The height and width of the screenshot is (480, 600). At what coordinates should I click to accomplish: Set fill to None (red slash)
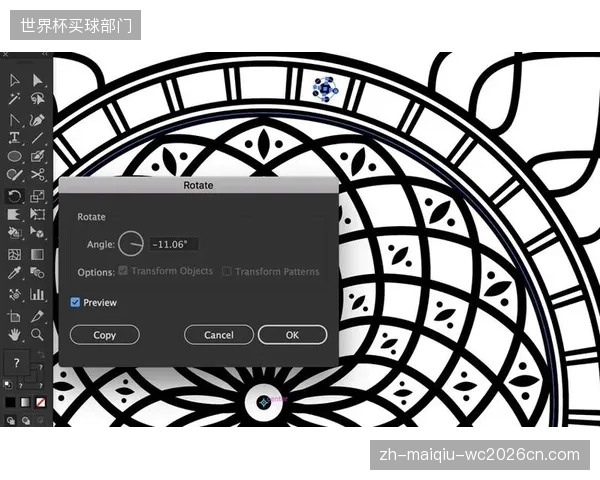pos(40,402)
